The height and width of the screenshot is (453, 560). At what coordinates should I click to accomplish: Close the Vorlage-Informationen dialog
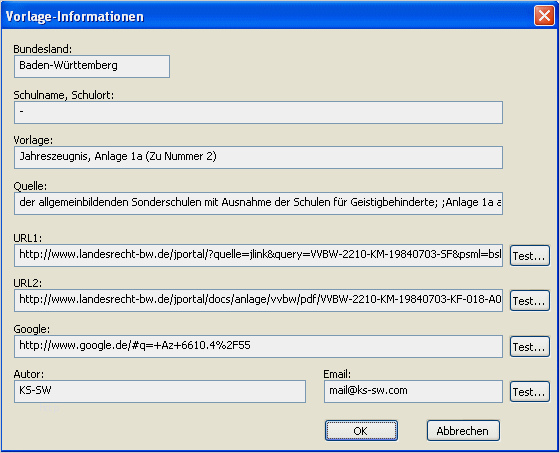[x=544, y=16]
